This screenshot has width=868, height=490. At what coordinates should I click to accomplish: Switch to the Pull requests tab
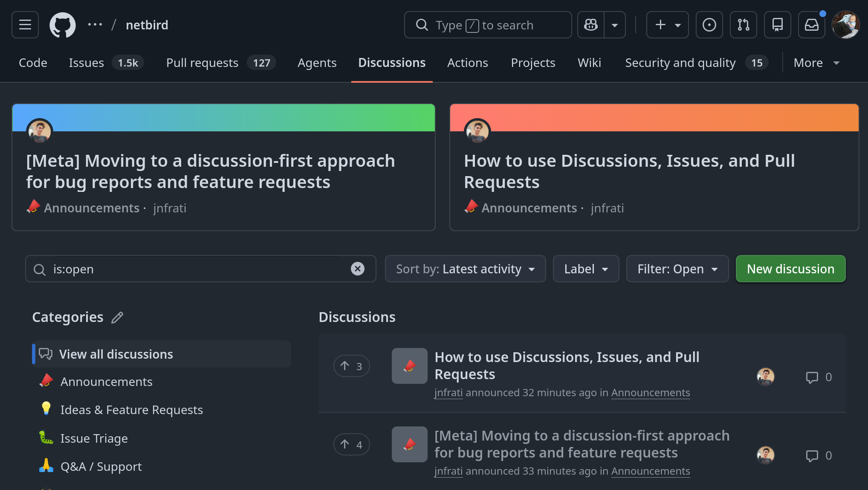[x=221, y=63]
